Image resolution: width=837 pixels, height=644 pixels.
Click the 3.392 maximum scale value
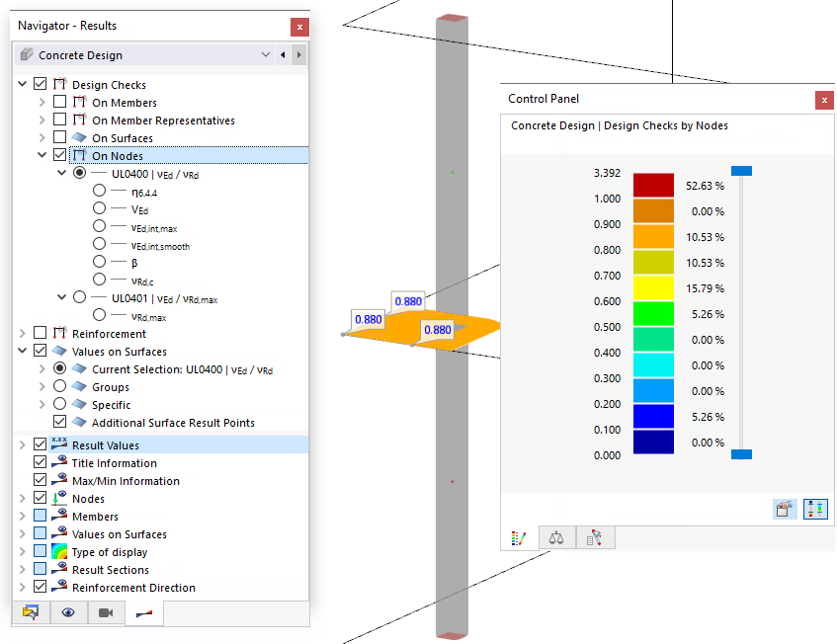click(607, 173)
